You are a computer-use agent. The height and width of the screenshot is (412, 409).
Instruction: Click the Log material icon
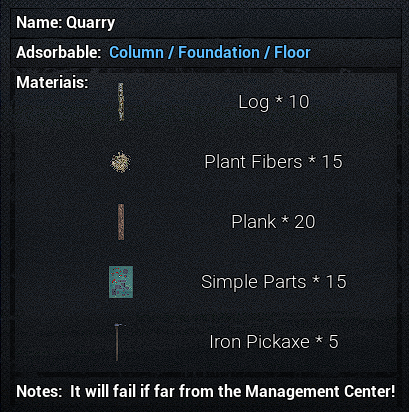pos(121,102)
